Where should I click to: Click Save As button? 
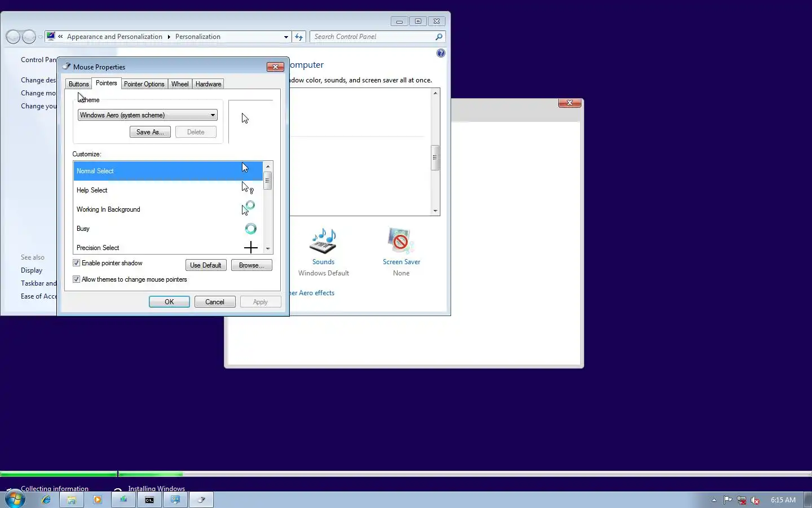tap(150, 132)
